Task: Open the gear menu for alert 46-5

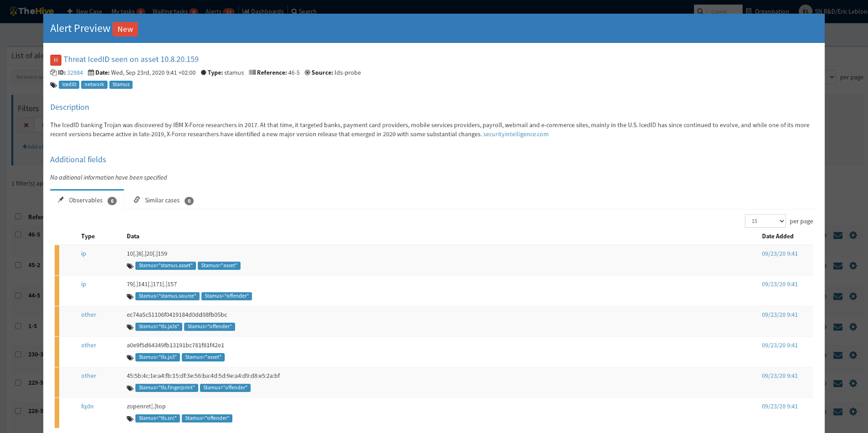Action: tap(853, 235)
